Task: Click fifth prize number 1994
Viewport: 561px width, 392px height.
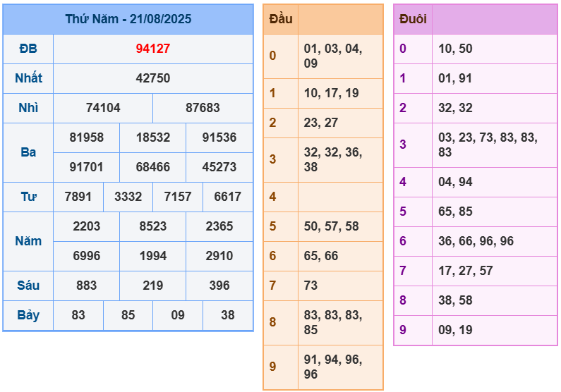Action: point(153,256)
